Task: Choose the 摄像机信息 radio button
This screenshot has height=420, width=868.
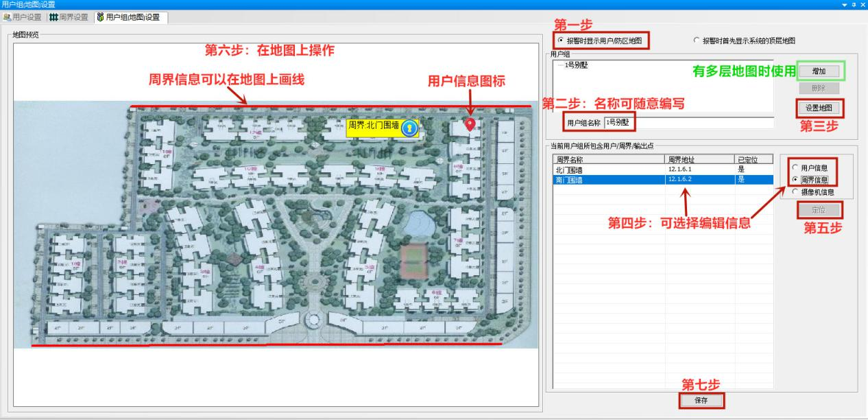Action: (795, 192)
